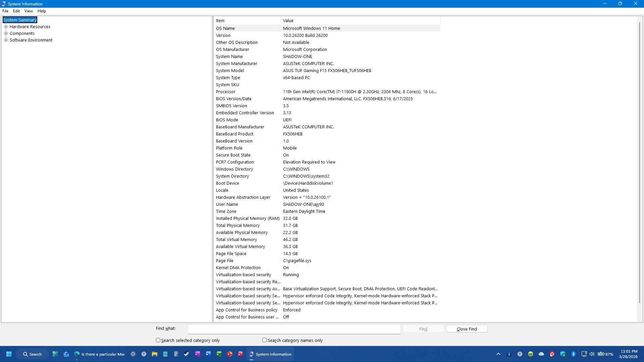Viewport: 644px width, 362px height.
Task: Open the green puzzle app in taskbar
Action: tap(55, 354)
